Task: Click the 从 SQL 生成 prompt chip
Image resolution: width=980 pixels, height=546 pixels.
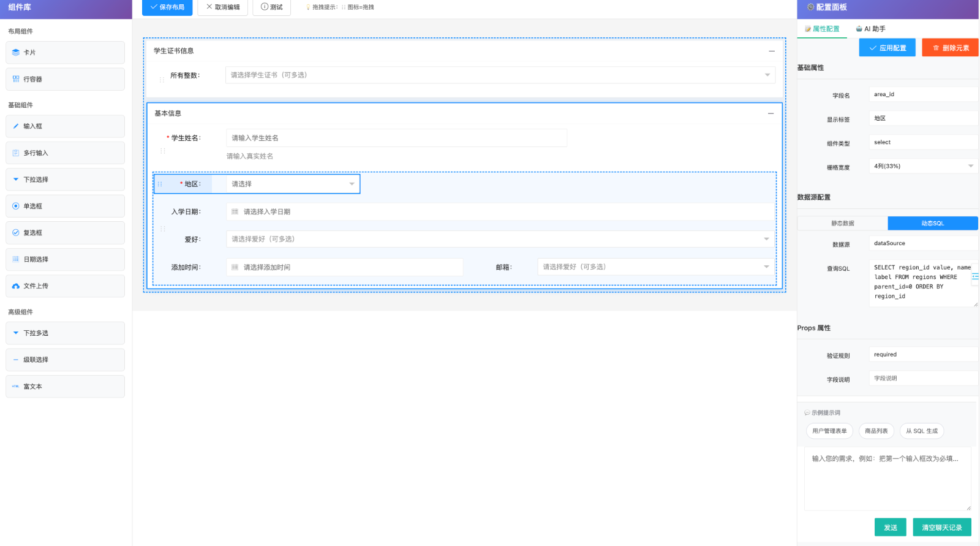Action: click(x=921, y=431)
